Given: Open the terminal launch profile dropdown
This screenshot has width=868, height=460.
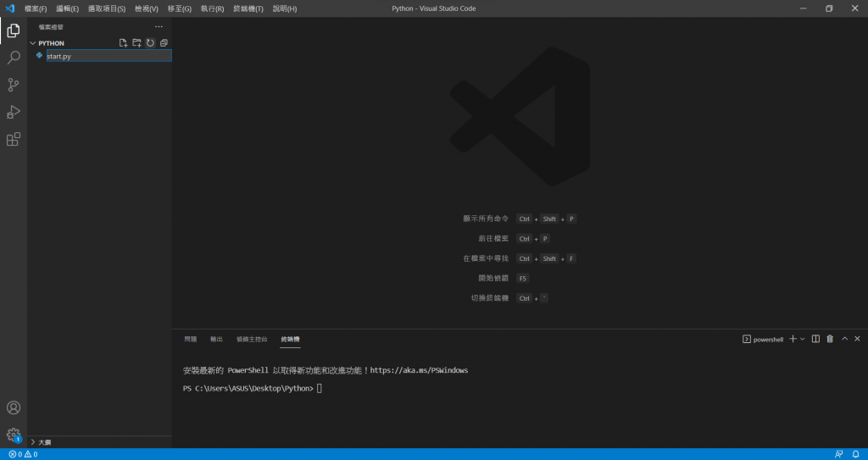Looking at the screenshot, I should tap(803, 339).
